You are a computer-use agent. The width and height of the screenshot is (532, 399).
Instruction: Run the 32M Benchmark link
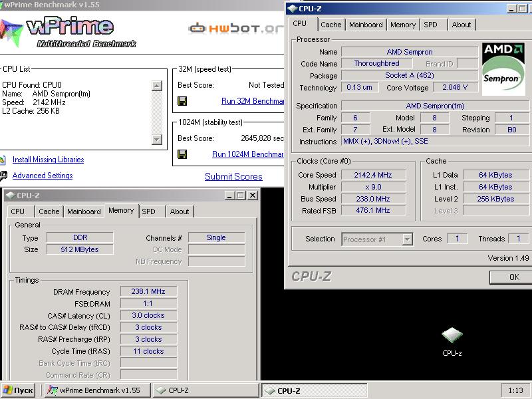click(x=253, y=101)
